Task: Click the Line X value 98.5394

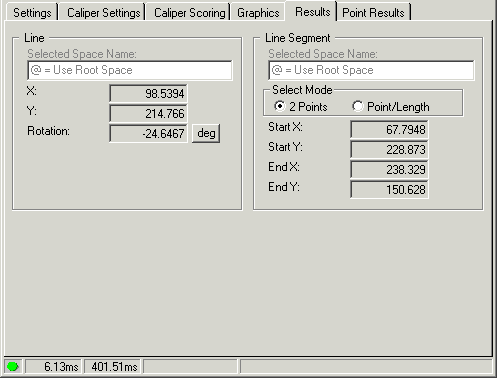Action: [148, 94]
